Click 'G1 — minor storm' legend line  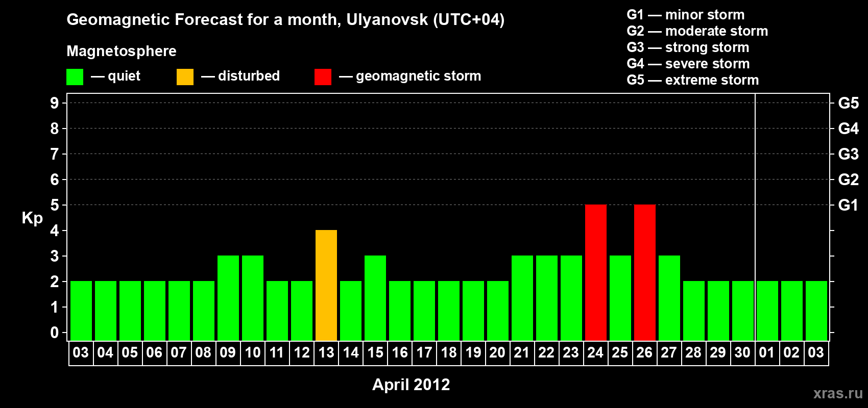[x=686, y=15]
